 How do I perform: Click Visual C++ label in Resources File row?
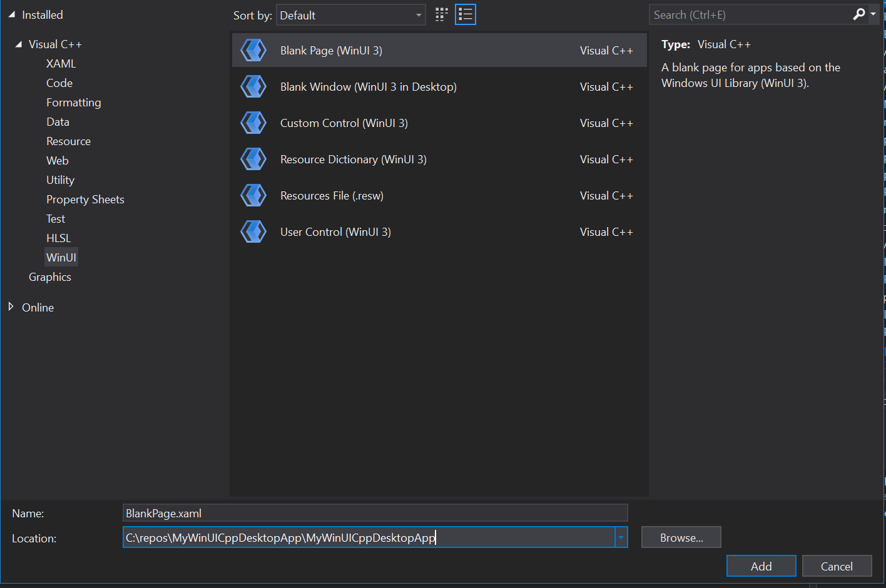606,196
